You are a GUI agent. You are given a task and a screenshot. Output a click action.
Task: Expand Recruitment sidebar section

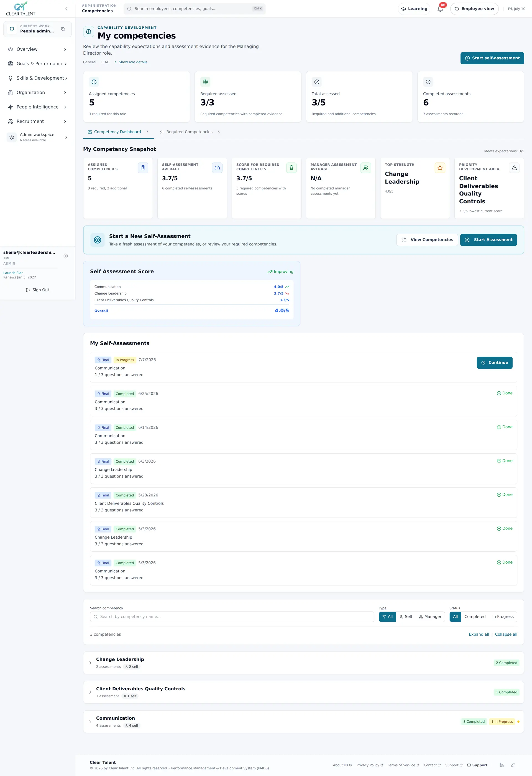point(37,121)
